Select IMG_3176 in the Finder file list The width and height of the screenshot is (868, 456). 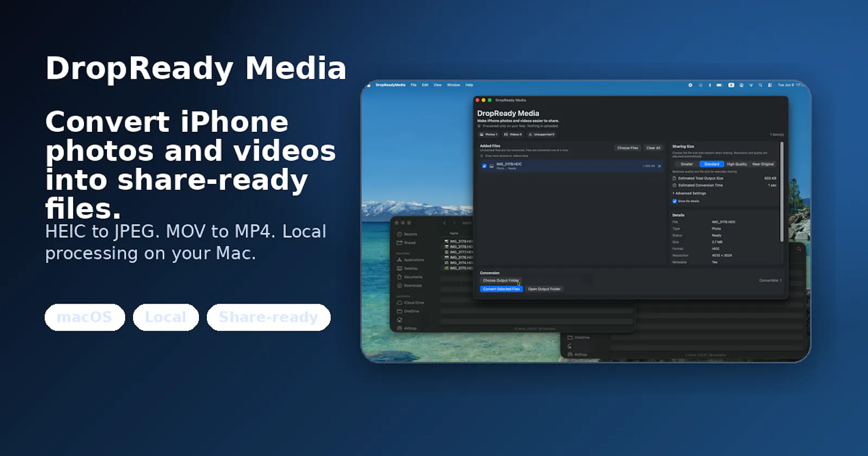coord(459,257)
